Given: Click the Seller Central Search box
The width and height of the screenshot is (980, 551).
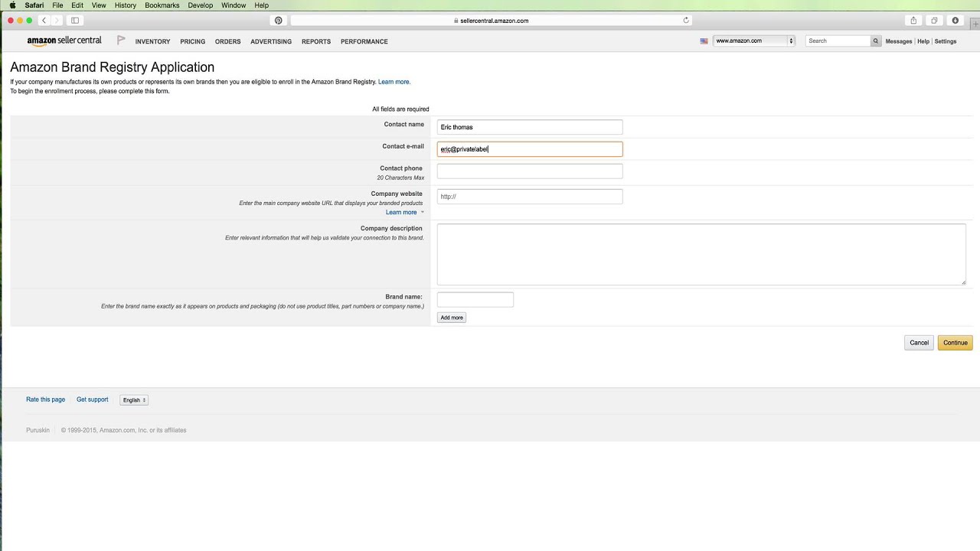Looking at the screenshot, I should [838, 41].
